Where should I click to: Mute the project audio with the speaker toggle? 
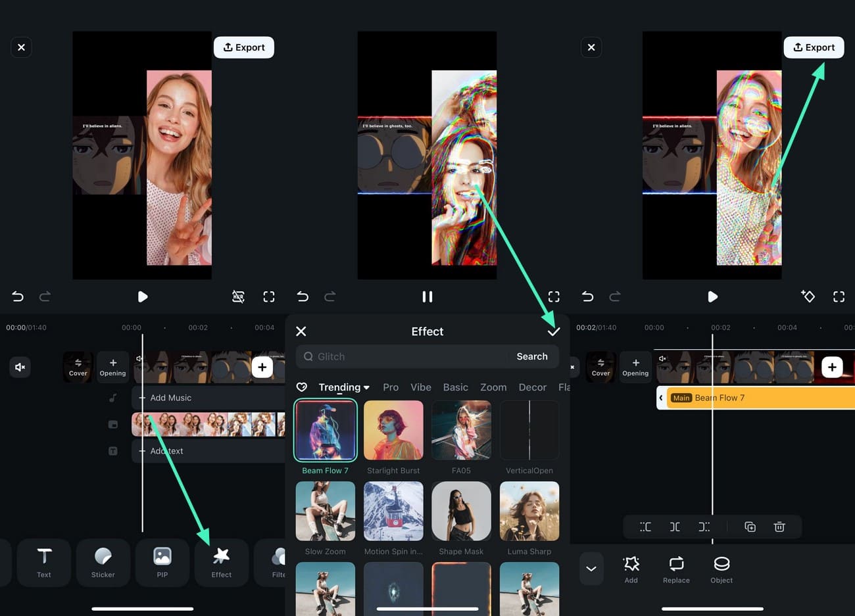[20, 367]
